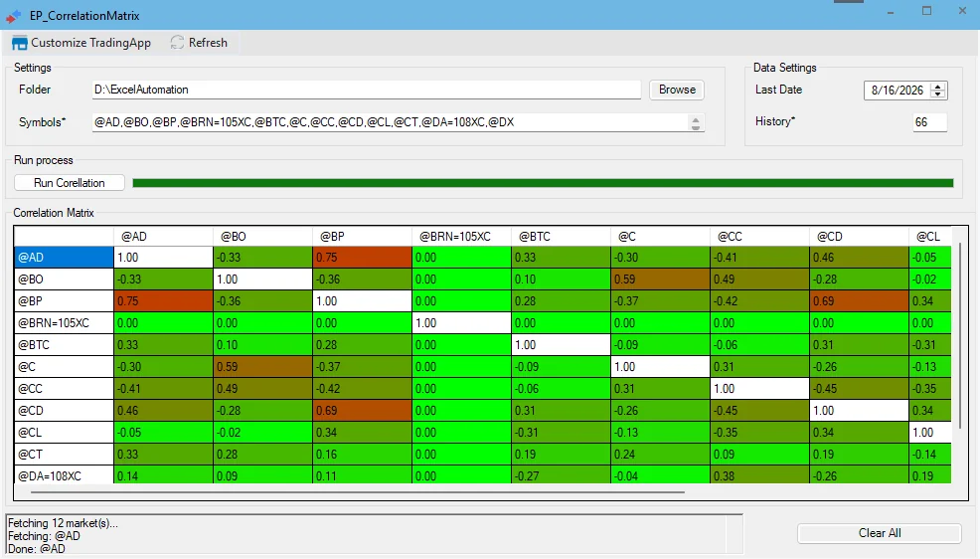The image size is (980, 559).
Task: Maximize the EP_CorrelationMatrix window
Action: point(927,11)
